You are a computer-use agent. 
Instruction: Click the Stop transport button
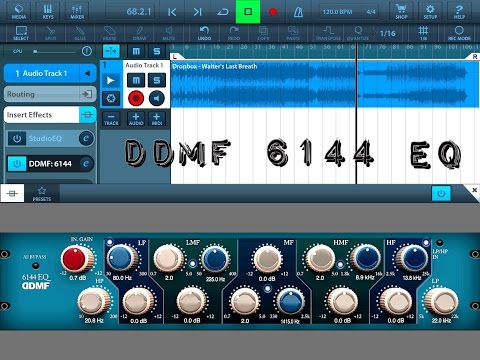point(248,12)
